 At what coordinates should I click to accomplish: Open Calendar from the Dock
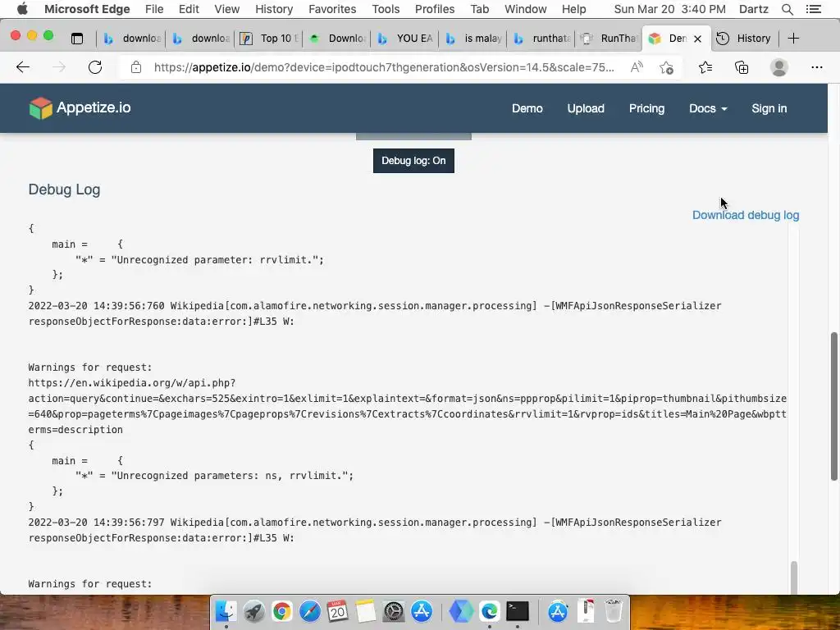(x=337, y=610)
